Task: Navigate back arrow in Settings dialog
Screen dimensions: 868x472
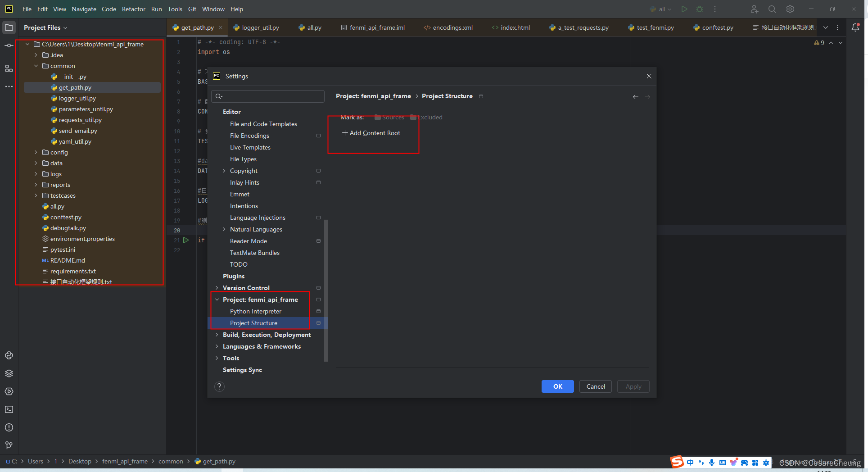Action: pyautogui.click(x=636, y=97)
